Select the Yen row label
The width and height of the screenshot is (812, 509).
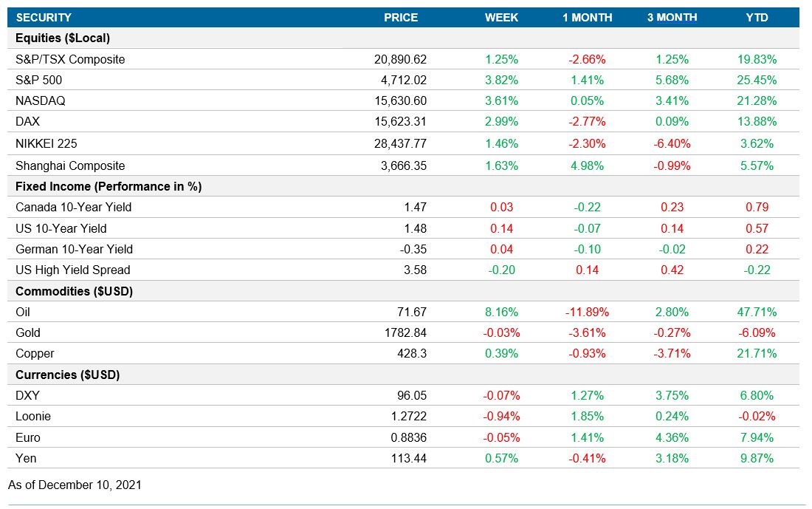coord(26,458)
